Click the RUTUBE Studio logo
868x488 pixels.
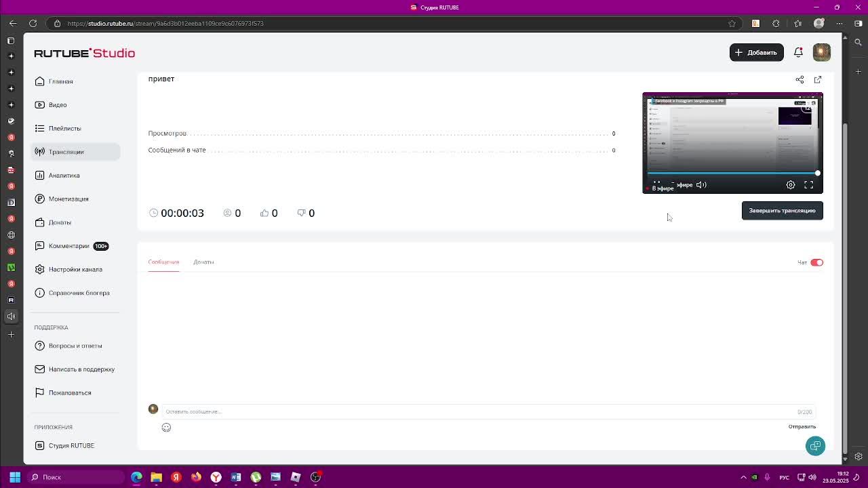click(84, 53)
